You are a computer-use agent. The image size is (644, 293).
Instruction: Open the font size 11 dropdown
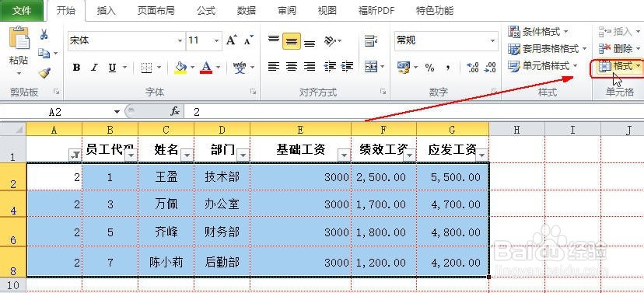[x=216, y=40]
